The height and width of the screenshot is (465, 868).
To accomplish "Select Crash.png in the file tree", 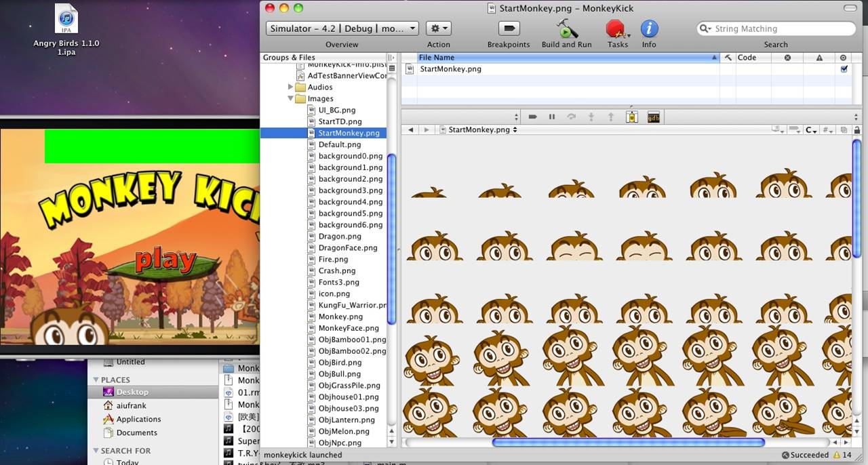I will pyautogui.click(x=337, y=271).
